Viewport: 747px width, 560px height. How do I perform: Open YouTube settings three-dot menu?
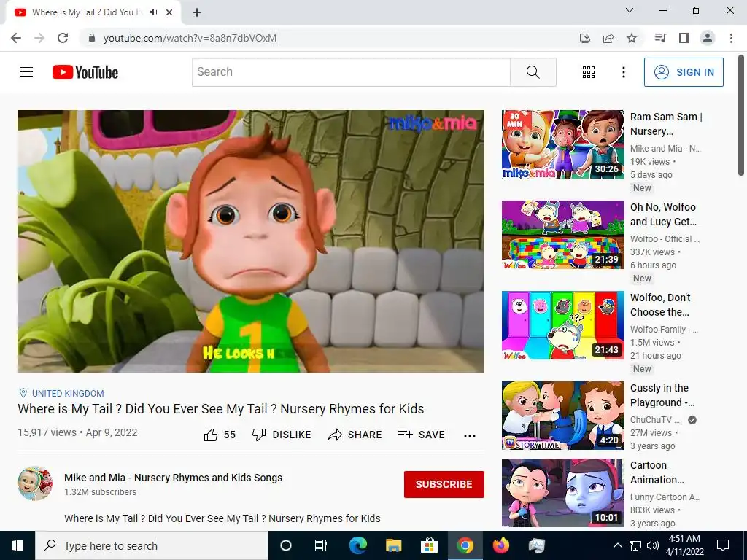[x=623, y=72]
